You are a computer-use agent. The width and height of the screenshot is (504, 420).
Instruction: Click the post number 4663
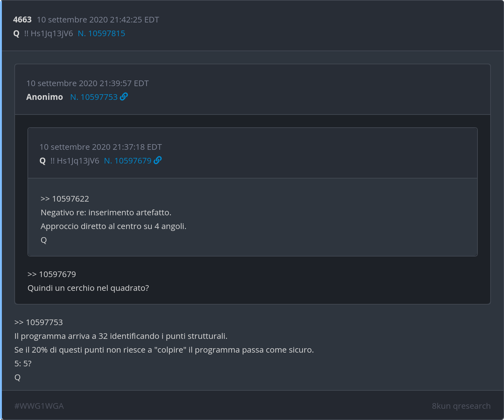click(22, 20)
